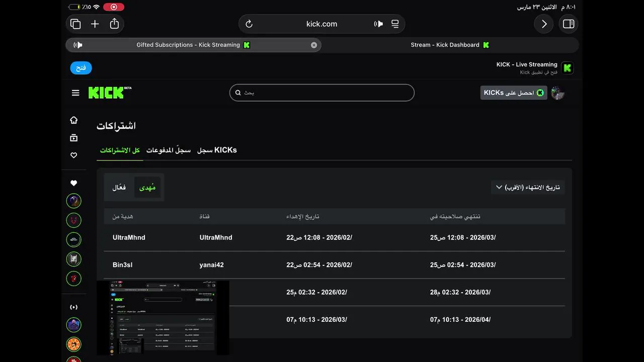Click the قناة column header
Screen dimensions: 644x362
(205, 216)
